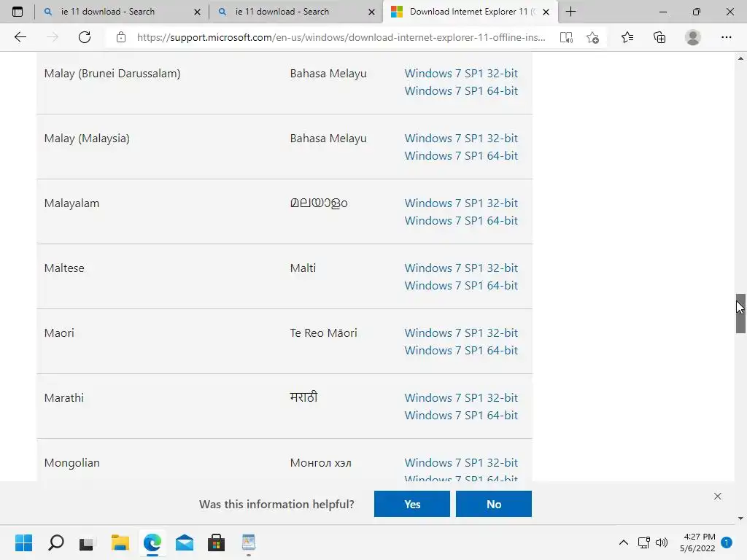This screenshot has height=560, width=747.
Task: Open the Mail app from taskbar
Action: 185,542
